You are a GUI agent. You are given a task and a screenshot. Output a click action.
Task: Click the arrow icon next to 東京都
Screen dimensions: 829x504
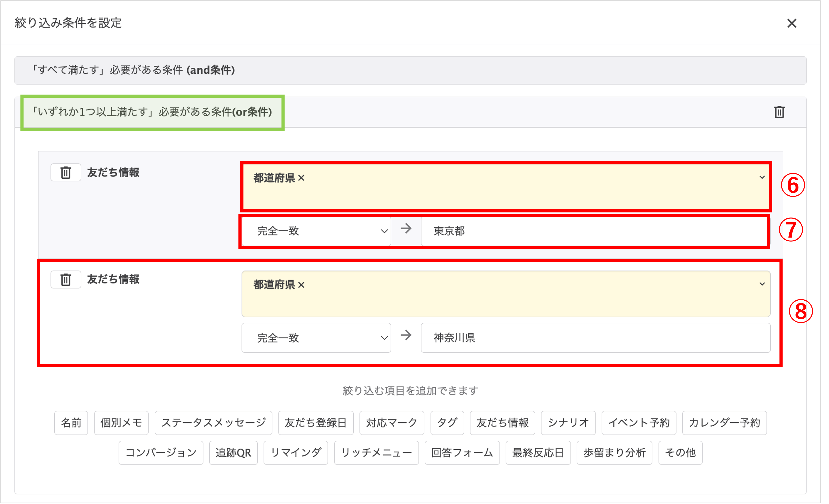pyautogui.click(x=406, y=229)
